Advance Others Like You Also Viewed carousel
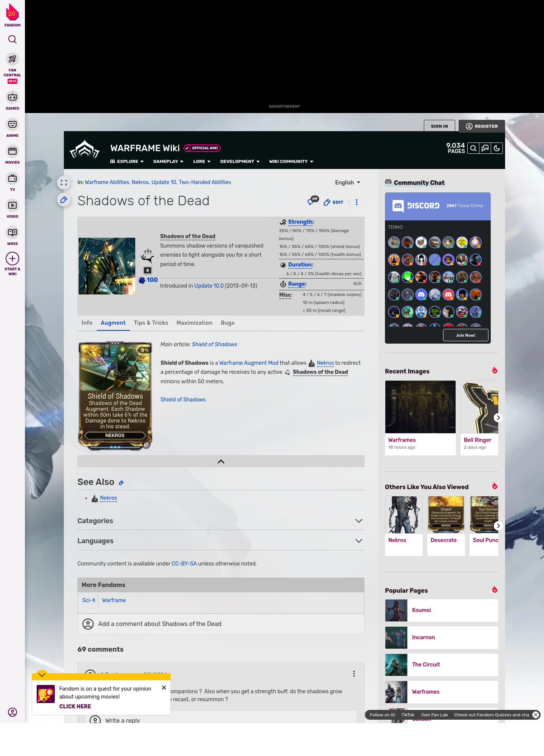The height and width of the screenshot is (756, 544). tap(498, 526)
